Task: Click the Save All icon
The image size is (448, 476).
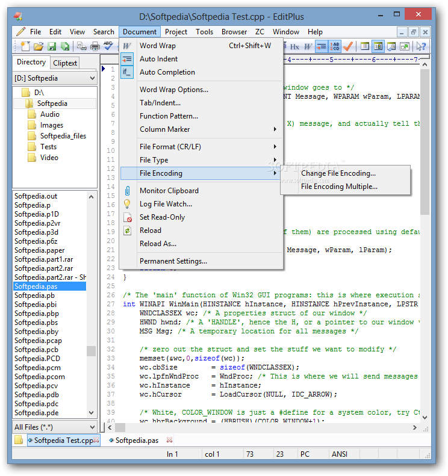Action: pyautogui.click(x=64, y=46)
